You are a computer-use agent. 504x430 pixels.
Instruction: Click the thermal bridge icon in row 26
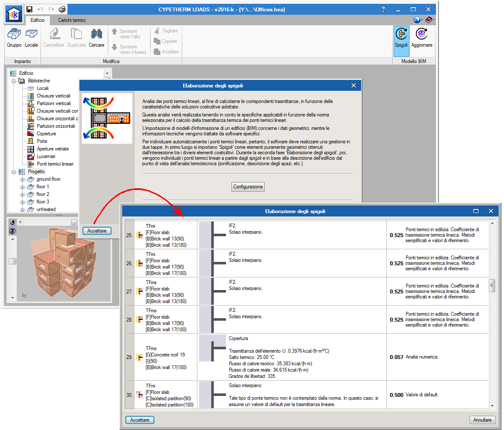click(139, 263)
